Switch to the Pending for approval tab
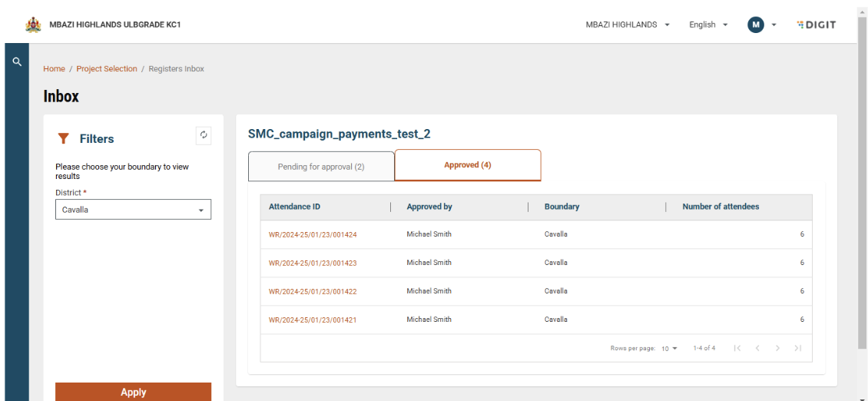This screenshot has width=868, height=401. (x=321, y=166)
